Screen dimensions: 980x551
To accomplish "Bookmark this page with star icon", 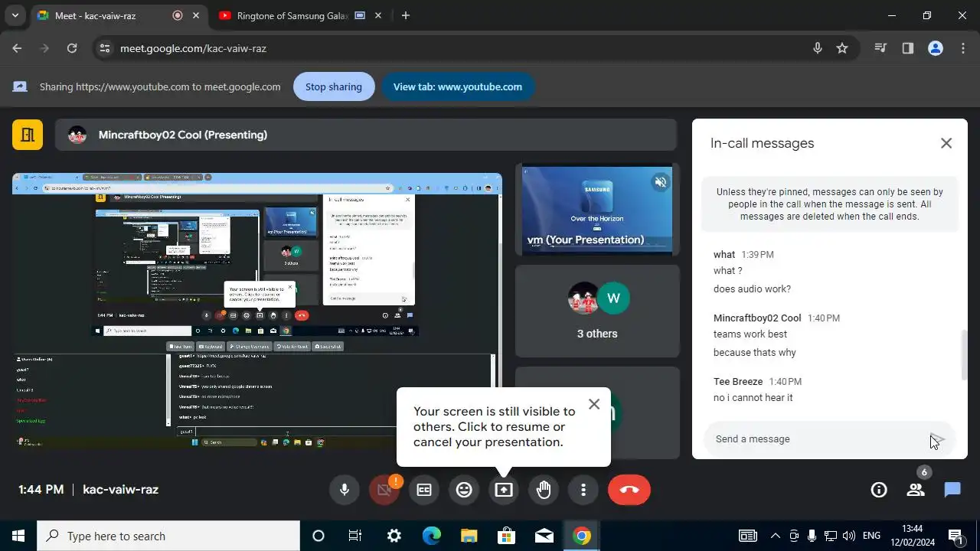I will 842,48.
